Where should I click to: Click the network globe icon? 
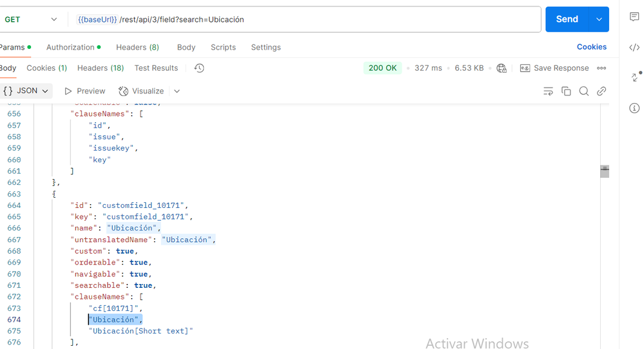click(502, 68)
